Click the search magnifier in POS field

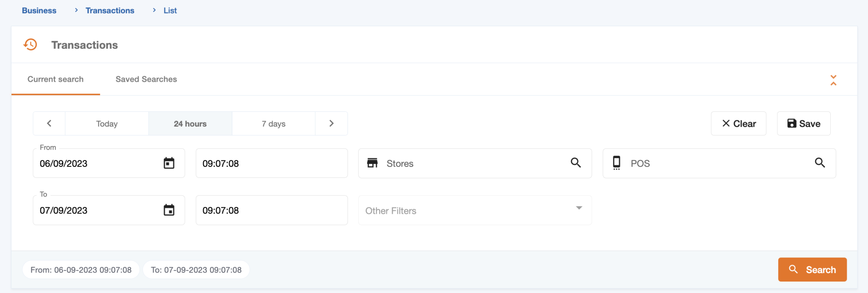tap(820, 163)
